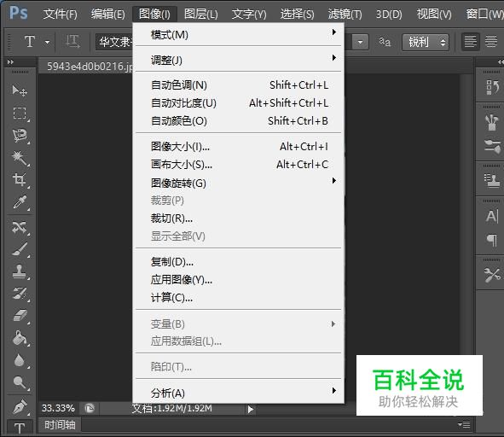The image size is (504, 437).
Task: Open the Character panel icon
Action: click(x=492, y=216)
